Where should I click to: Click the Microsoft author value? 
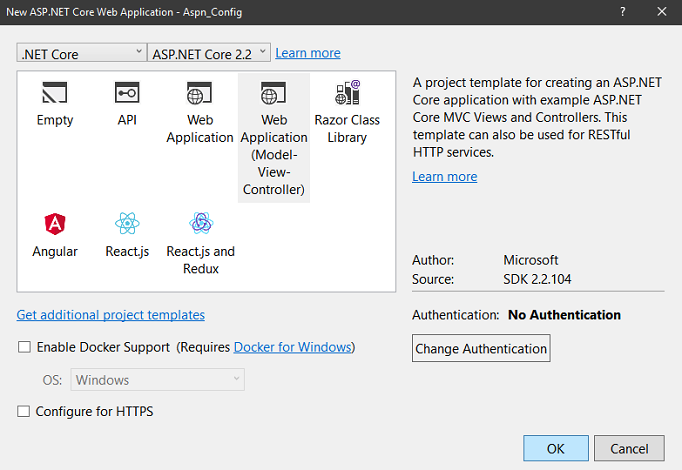(x=531, y=260)
